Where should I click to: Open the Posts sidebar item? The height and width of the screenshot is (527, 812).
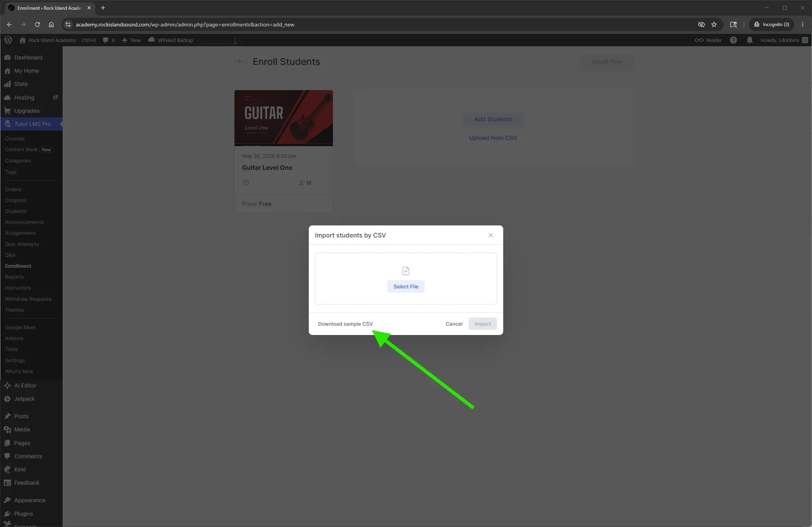point(21,416)
